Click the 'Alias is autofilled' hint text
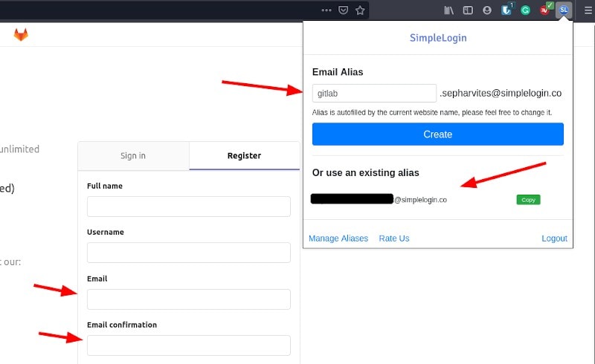Screen dimensions: 595x364 (x=432, y=113)
